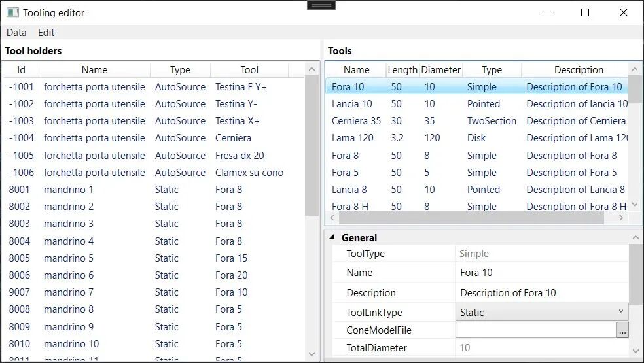The width and height of the screenshot is (644, 363).
Task: Open the Data menu
Action: 16,33
